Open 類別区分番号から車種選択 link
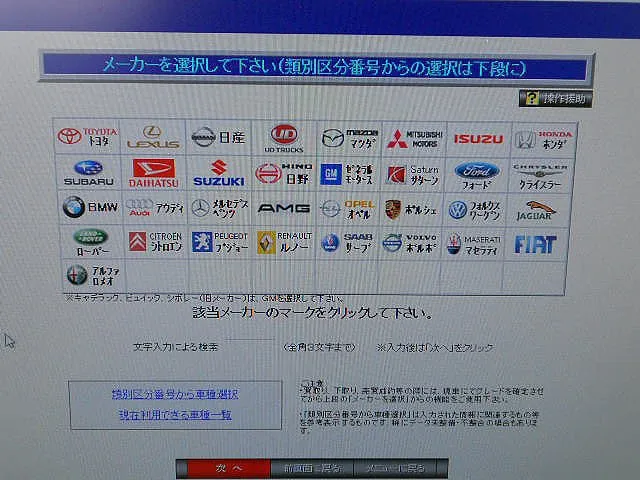 [x=175, y=394]
